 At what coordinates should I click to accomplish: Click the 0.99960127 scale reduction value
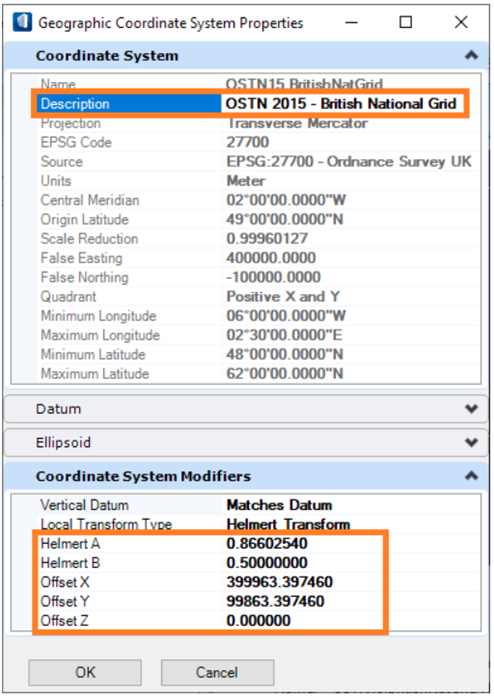point(267,238)
